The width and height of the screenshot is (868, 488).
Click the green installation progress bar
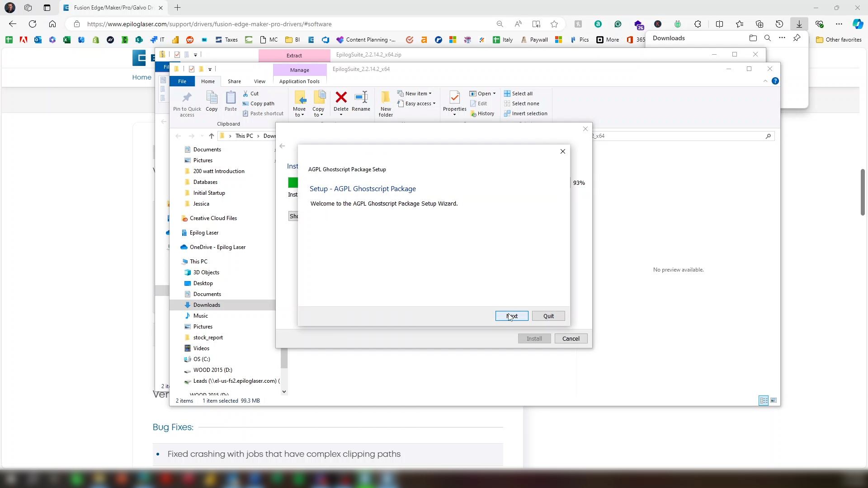click(292, 183)
